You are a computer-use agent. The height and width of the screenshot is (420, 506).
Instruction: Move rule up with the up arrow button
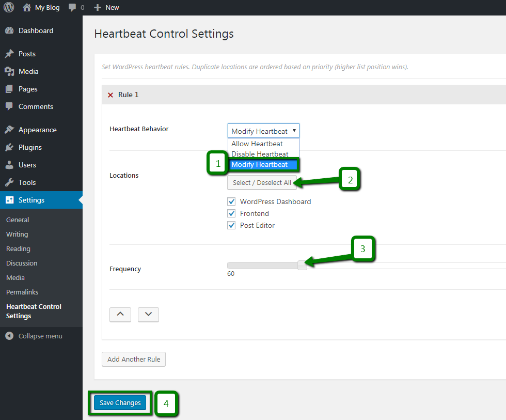point(120,315)
